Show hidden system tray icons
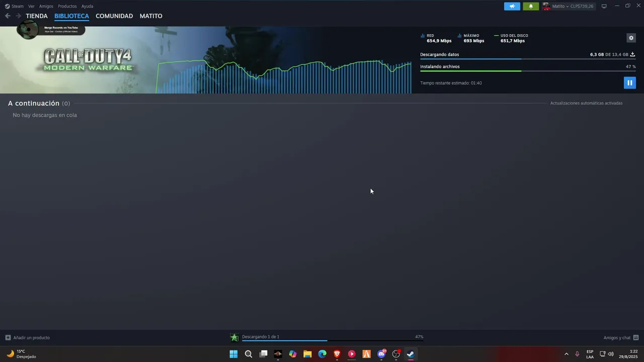Viewport: 644px width, 362px height. (x=566, y=354)
